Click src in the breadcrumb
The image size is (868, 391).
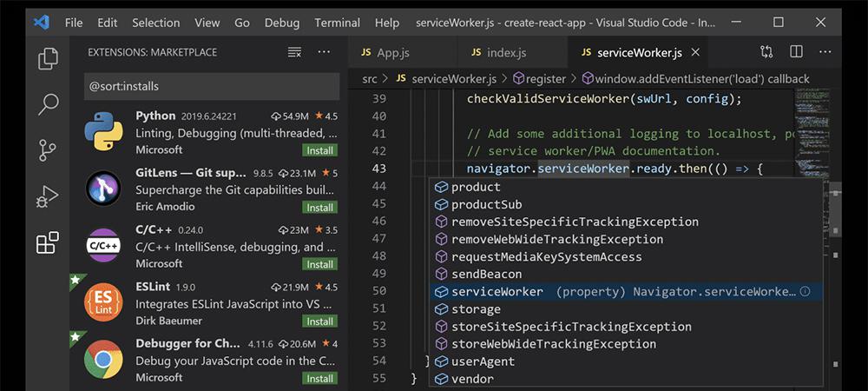click(x=370, y=79)
